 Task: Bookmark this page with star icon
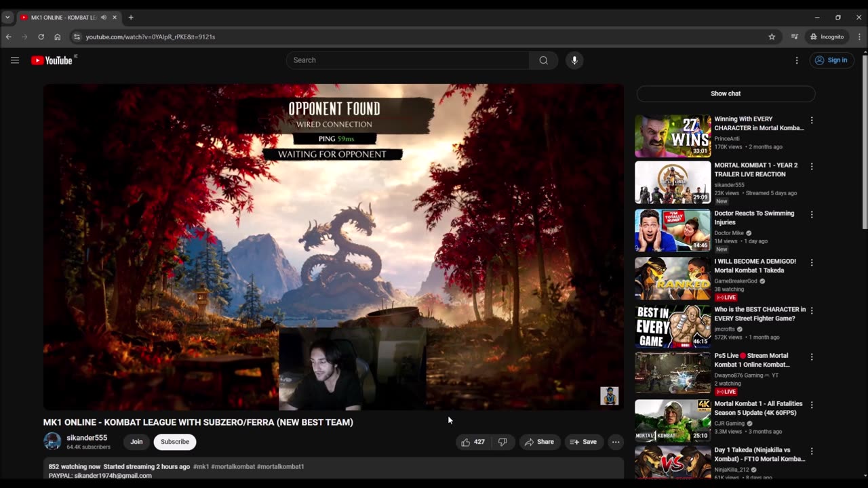click(772, 37)
